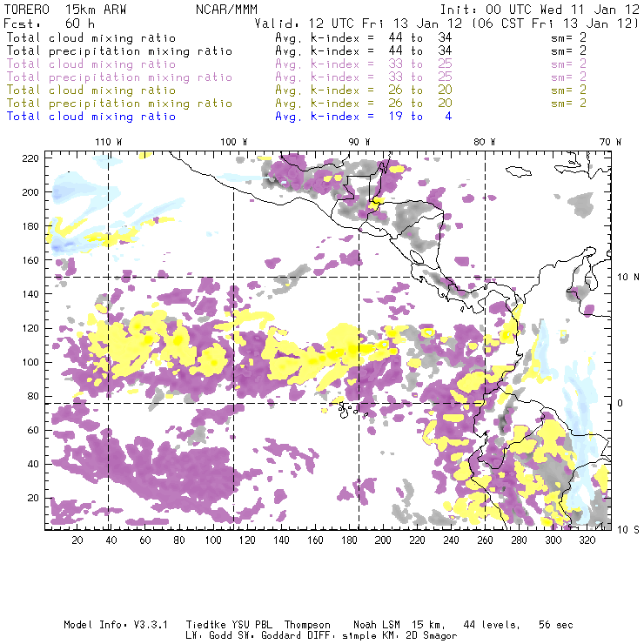Image resolution: width=644 pixels, height=644 pixels.
Task: Click the '90 W' longitude label
Action: pyautogui.click(x=359, y=142)
